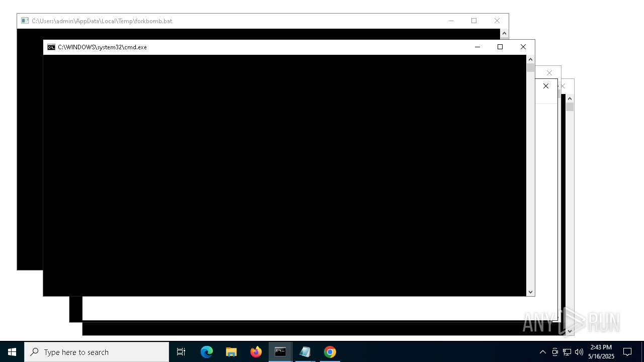The height and width of the screenshot is (362, 644).
Task: Click scroll down arrow in cmd.exe window
Action: [x=530, y=292]
